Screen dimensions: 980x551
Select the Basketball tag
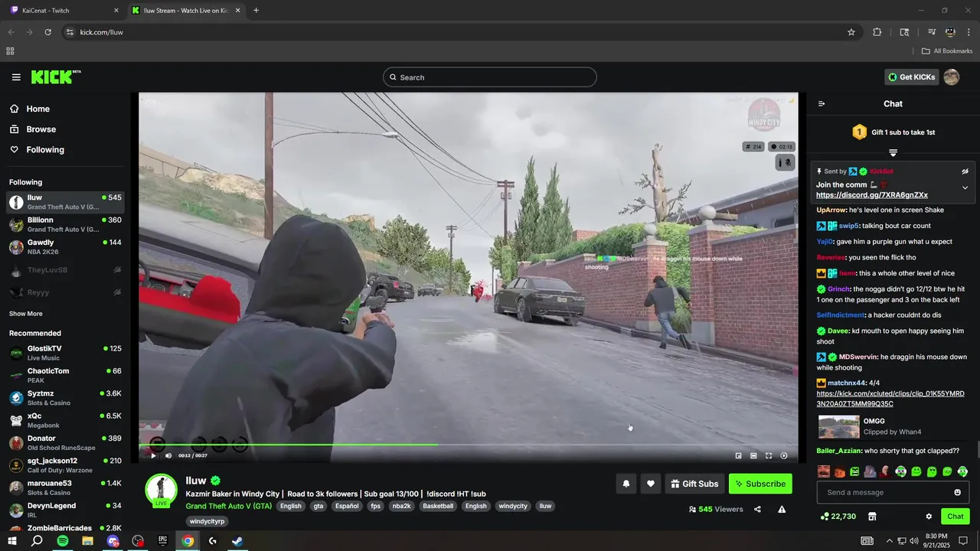(x=438, y=506)
